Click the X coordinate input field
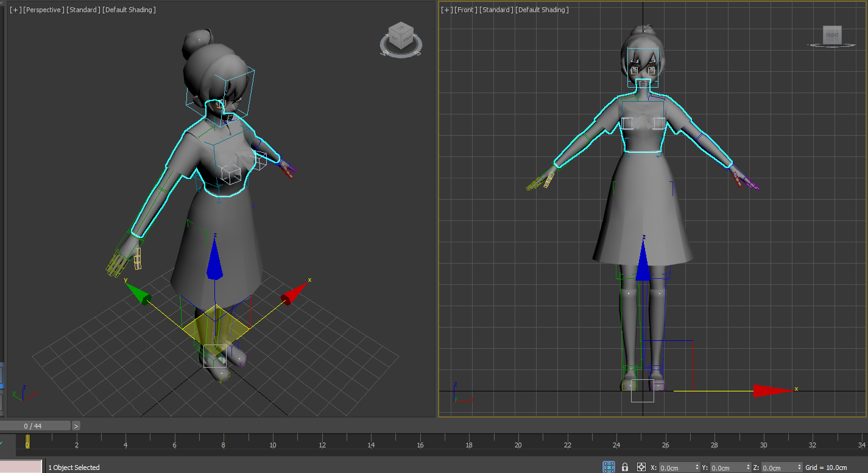The height and width of the screenshot is (473, 868). (x=676, y=468)
